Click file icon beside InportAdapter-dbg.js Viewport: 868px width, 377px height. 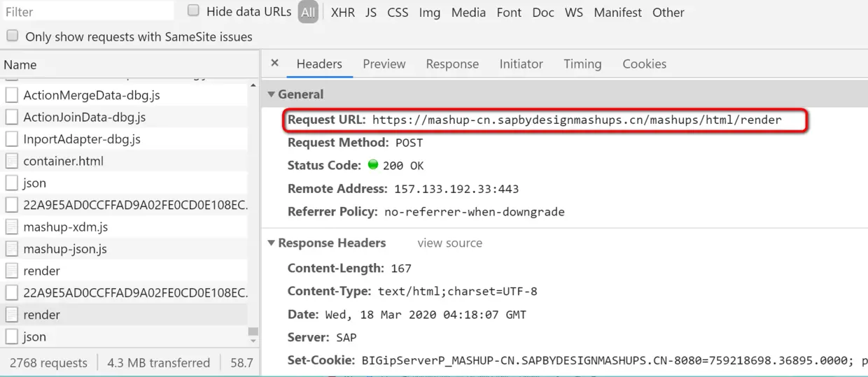point(11,139)
